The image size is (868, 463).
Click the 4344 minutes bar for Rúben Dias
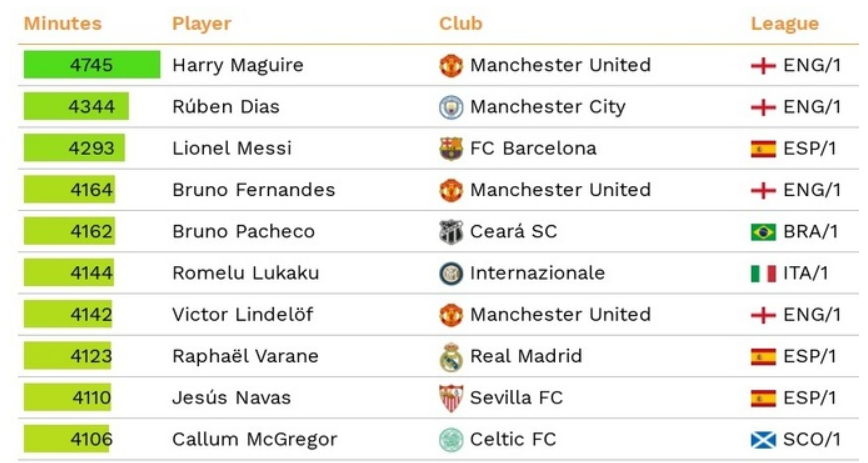click(76, 106)
